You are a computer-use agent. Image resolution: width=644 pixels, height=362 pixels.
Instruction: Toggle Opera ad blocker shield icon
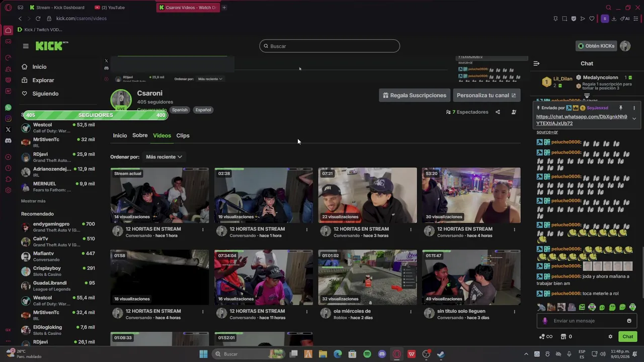coord(574,19)
